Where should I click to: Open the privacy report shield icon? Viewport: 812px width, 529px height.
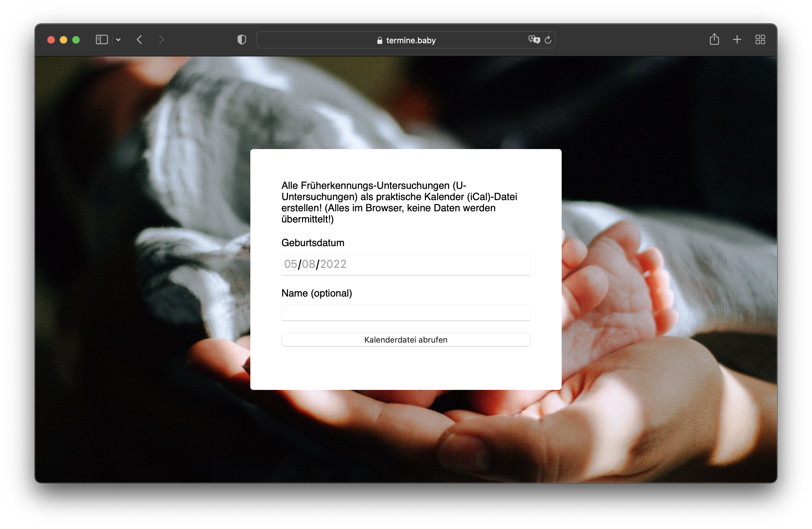click(242, 40)
